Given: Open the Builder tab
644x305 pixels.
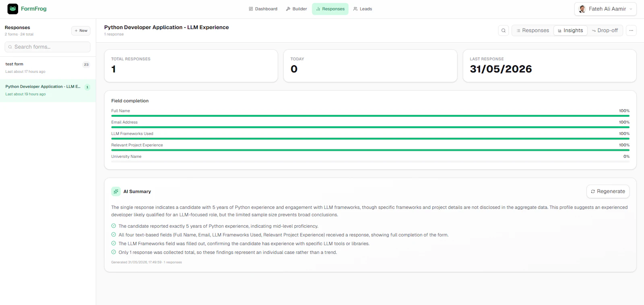Looking at the screenshot, I should 296,9.
